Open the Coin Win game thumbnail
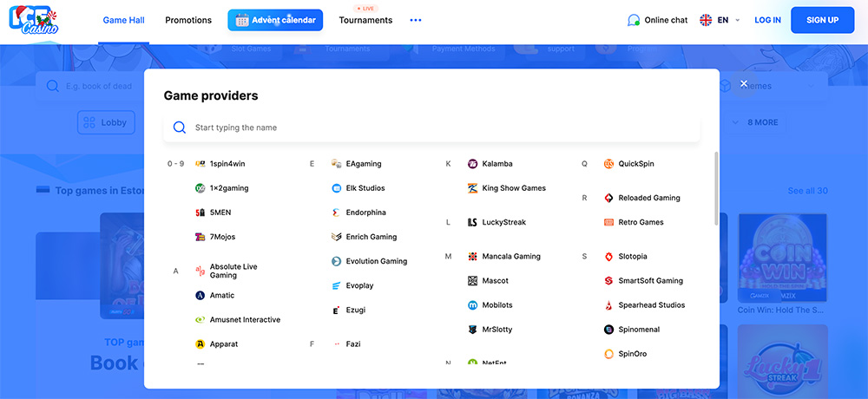Viewport: 868px width, 399px height. 782,258
